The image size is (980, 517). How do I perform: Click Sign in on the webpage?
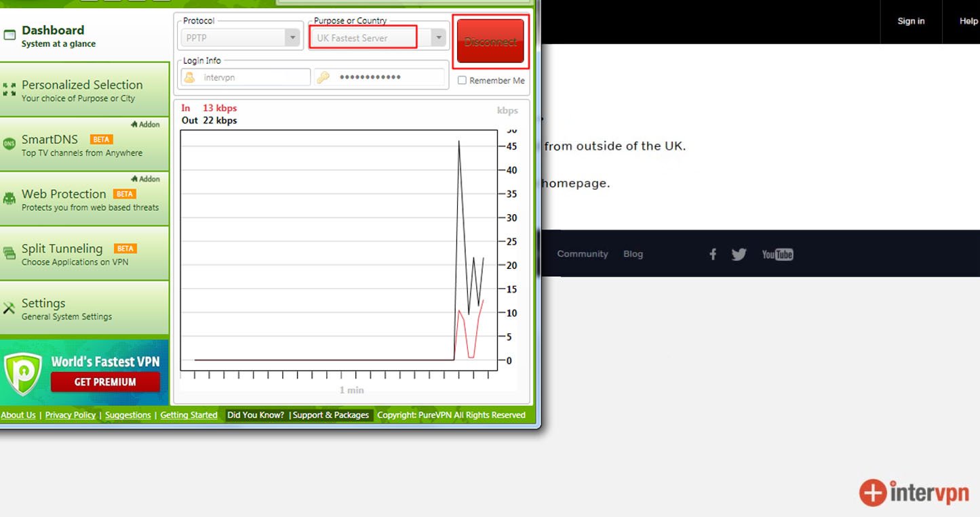coord(911,21)
